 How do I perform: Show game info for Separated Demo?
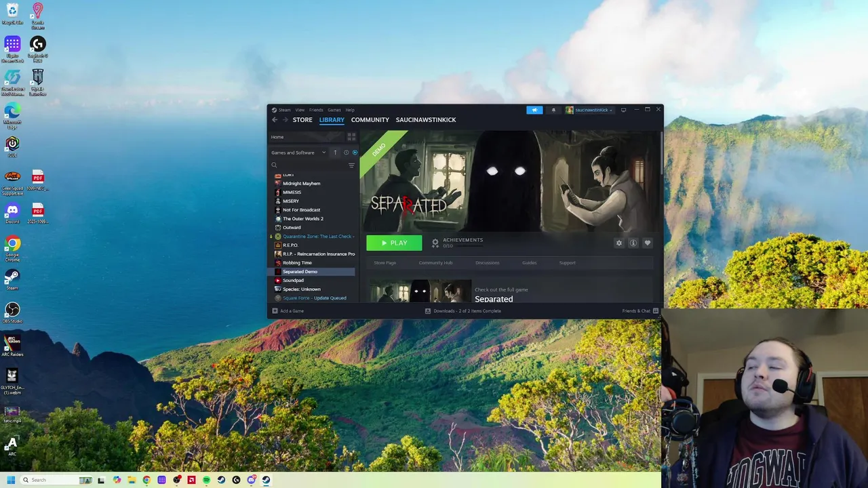point(633,243)
